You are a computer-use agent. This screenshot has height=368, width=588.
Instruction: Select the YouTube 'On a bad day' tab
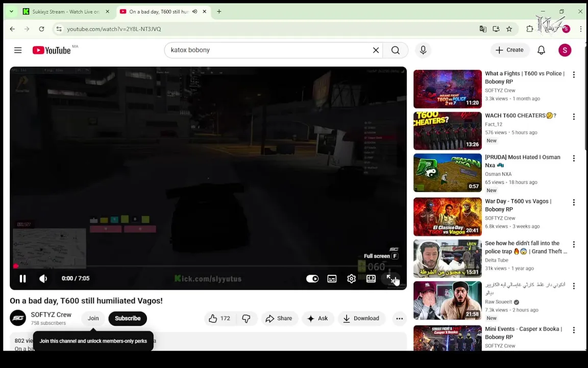(x=158, y=12)
